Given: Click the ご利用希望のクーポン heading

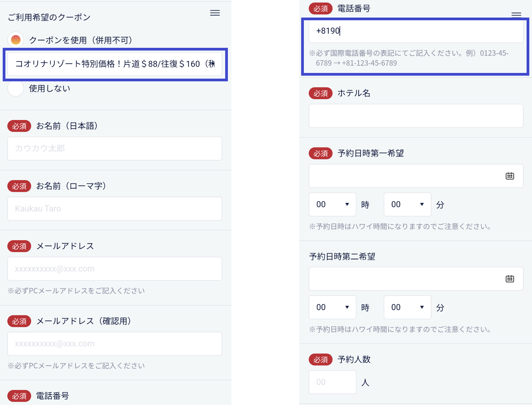Looking at the screenshot, I should point(49,17).
